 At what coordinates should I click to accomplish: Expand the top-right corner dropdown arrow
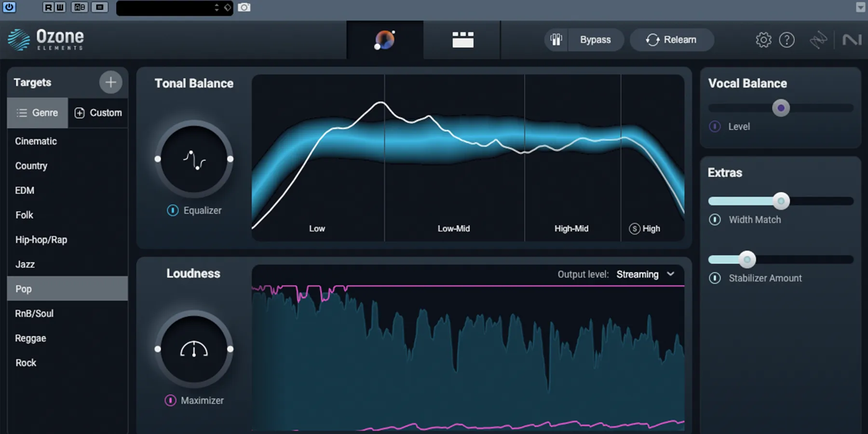(860, 7)
